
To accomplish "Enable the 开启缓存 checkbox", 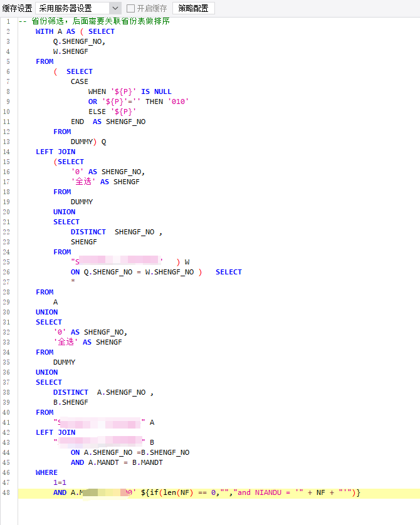I will pos(130,8).
